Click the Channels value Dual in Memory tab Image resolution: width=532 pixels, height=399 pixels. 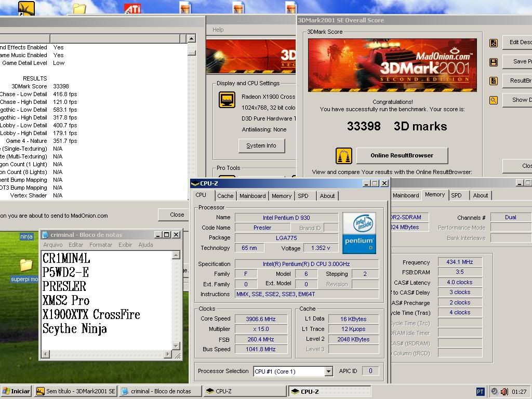click(510, 218)
